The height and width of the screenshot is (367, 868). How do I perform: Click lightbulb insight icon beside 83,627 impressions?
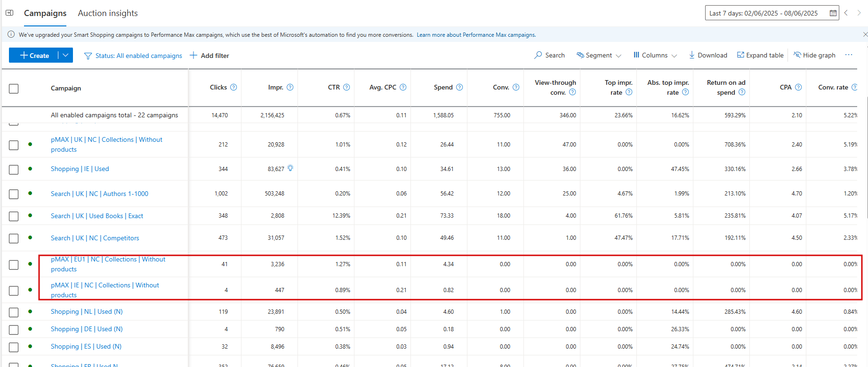(x=290, y=168)
